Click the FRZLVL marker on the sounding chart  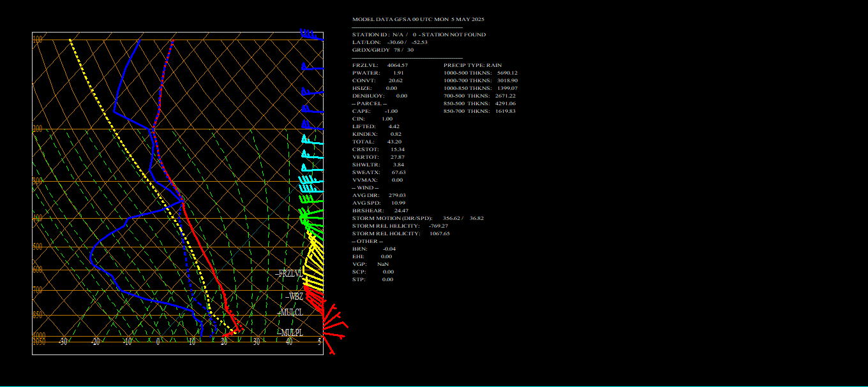[x=289, y=274]
